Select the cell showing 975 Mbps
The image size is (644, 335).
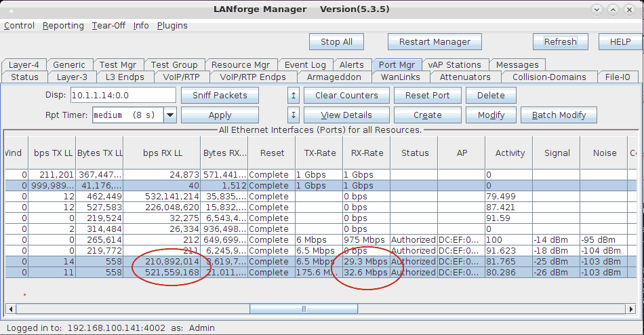click(367, 240)
